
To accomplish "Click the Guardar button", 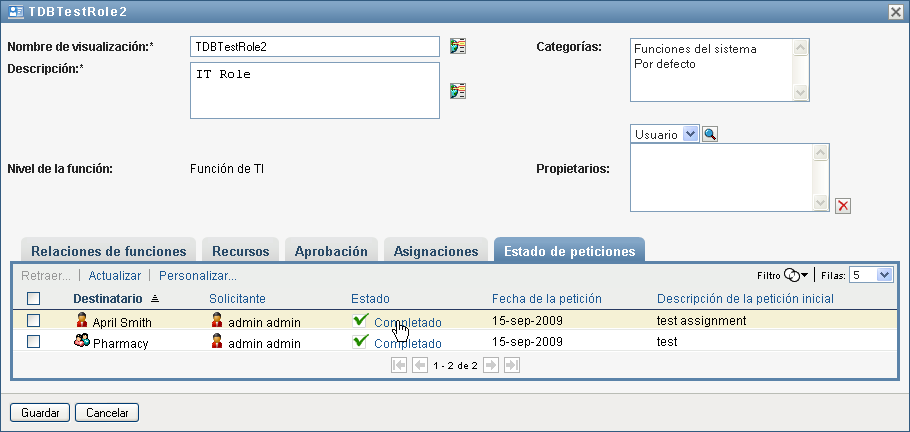I will point(41,412).
